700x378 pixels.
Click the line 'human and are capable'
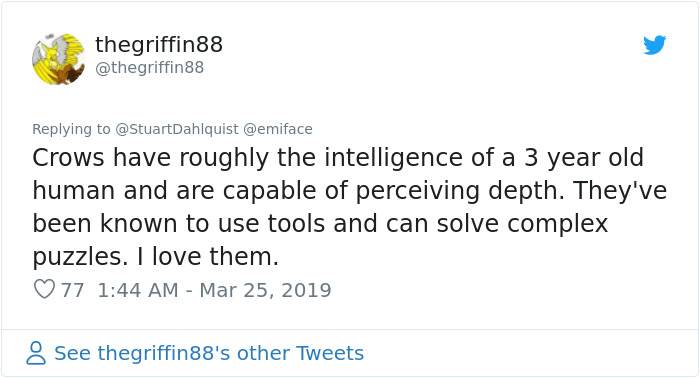point(350,191)
